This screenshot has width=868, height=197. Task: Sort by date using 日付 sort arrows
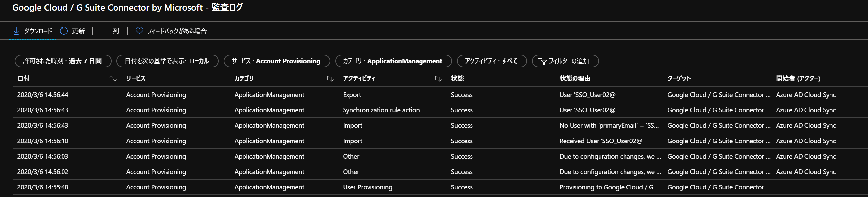click(x=113, y=79)
